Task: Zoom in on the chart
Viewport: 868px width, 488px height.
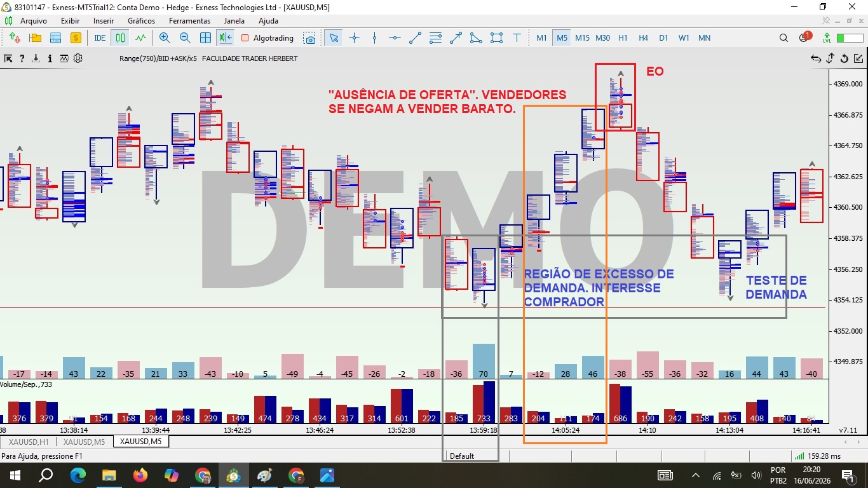Action: [165, 38]
